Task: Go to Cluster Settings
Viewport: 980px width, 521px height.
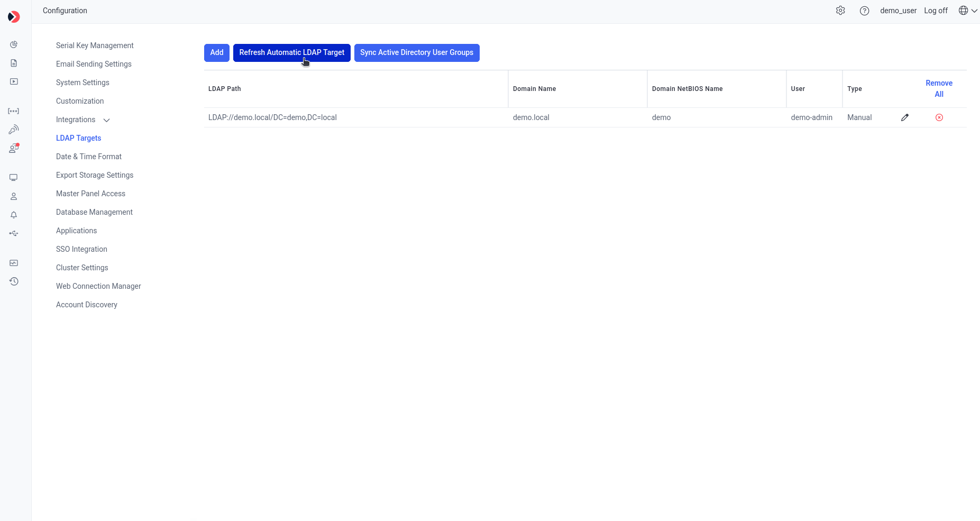Action: (82, 268)
